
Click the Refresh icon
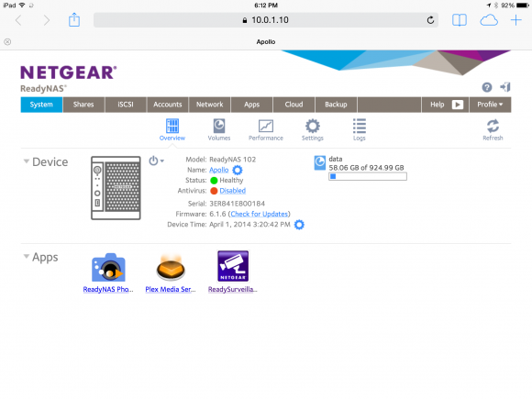click(493, 126)
